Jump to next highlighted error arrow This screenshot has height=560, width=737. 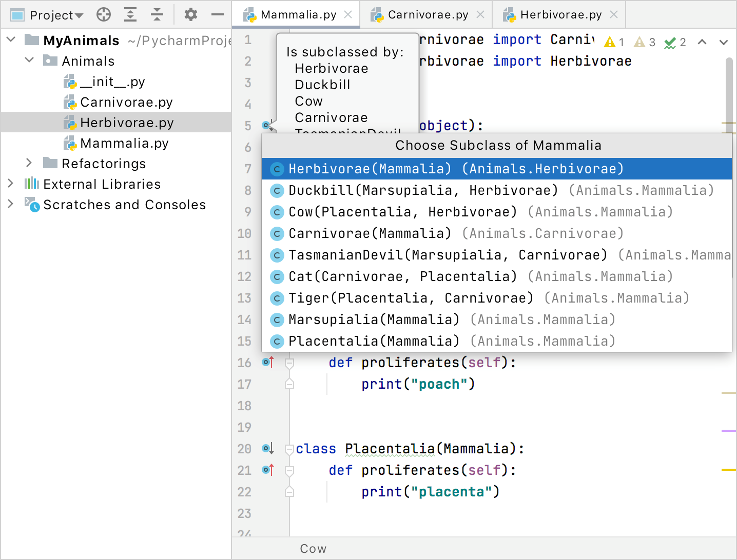pyautogui.click(x=724, y=42)
